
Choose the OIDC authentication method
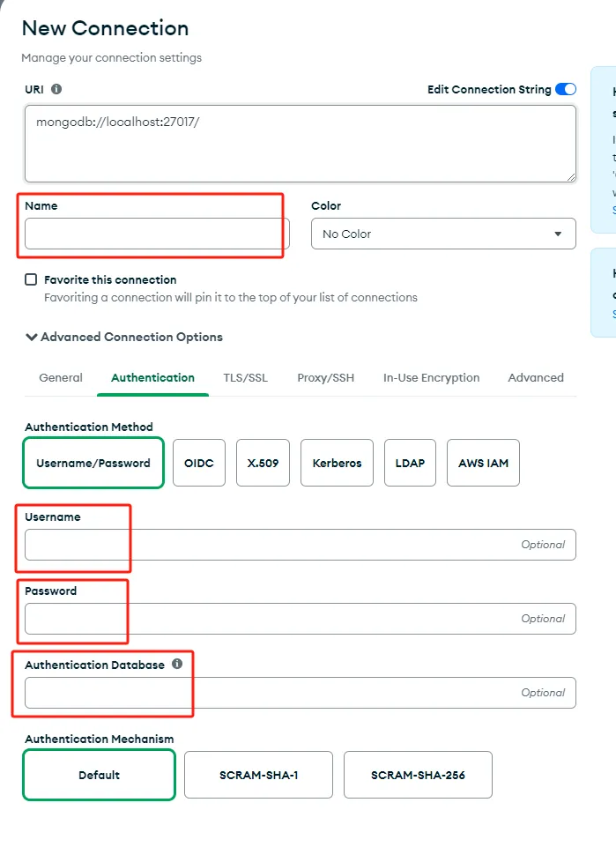pyautogui.click(x=199, y=463)
